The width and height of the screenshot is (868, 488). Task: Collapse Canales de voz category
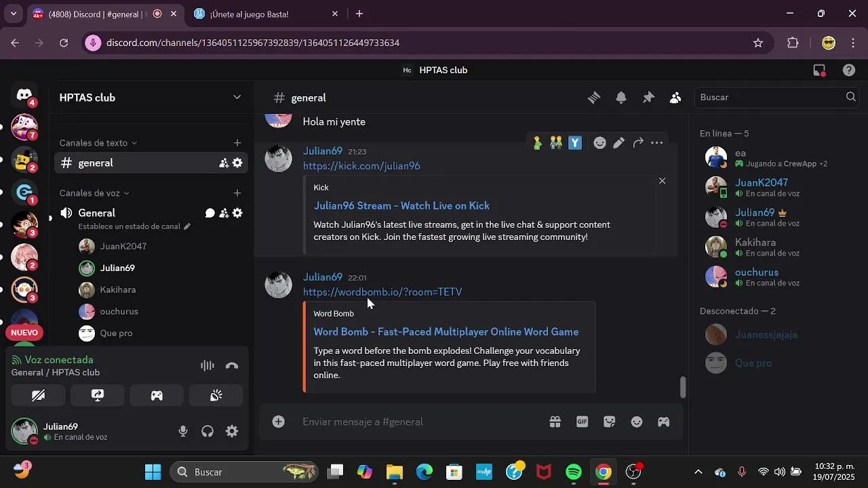click(94, 193)
